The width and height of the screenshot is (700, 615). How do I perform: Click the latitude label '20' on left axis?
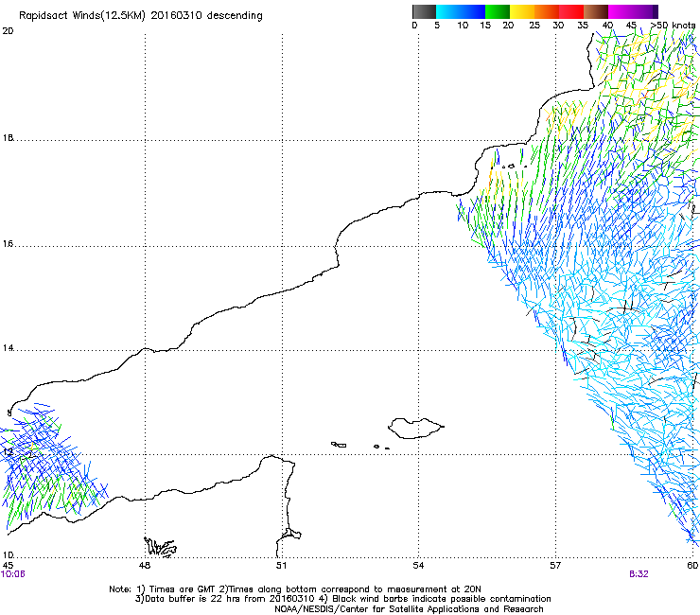[x=8, y=31]
